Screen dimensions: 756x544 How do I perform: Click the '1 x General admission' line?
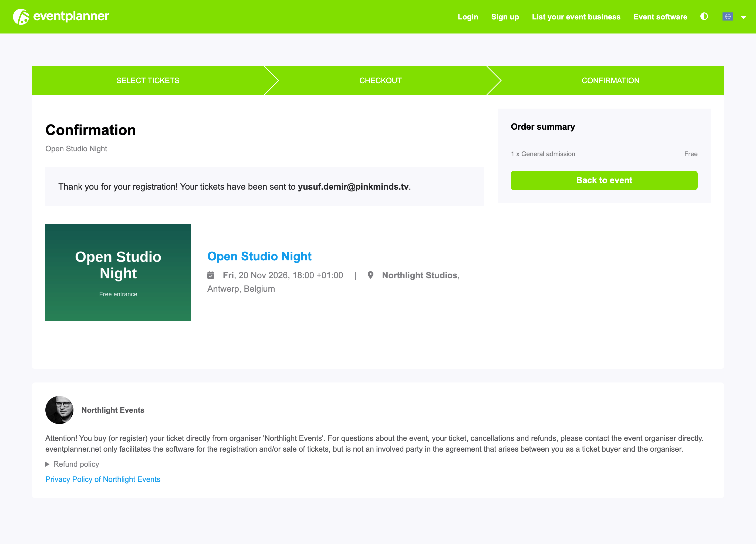pyautogui.click(x=543, y=154)
